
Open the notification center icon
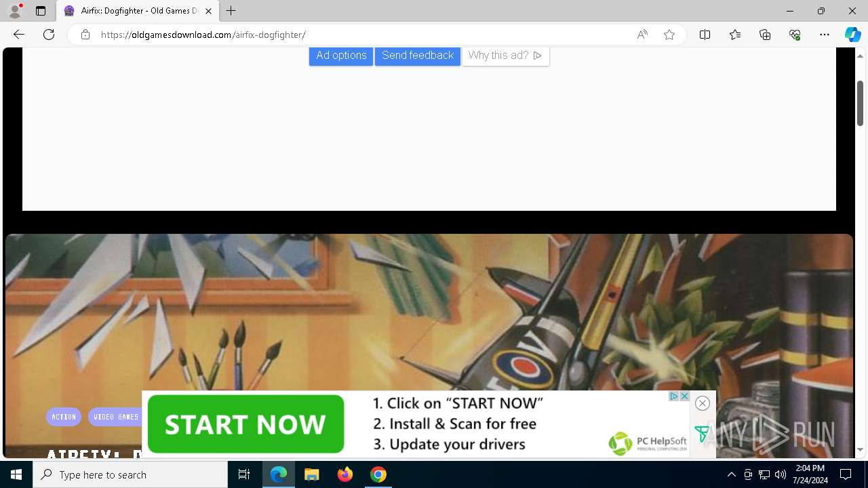click(846, 474)
